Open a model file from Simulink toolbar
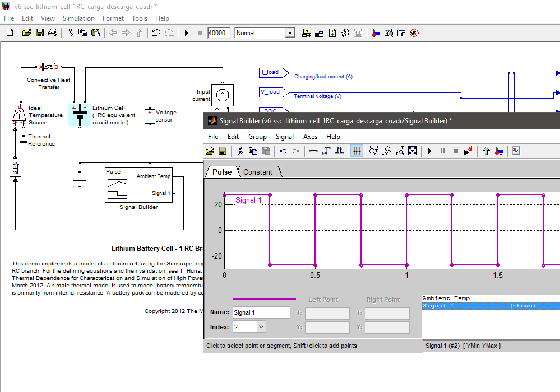The height and width of the screenshot is (392, 560). (26, 33)
